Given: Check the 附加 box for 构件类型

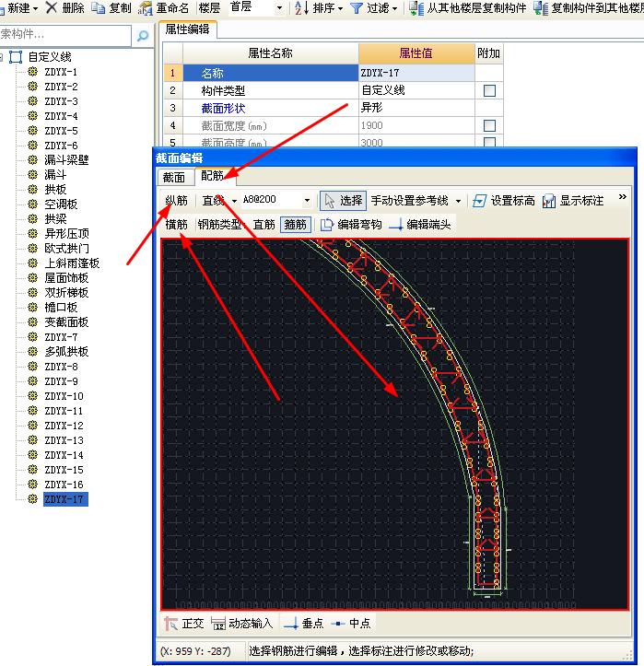Looking at the screenshot, I should point(489,90).
